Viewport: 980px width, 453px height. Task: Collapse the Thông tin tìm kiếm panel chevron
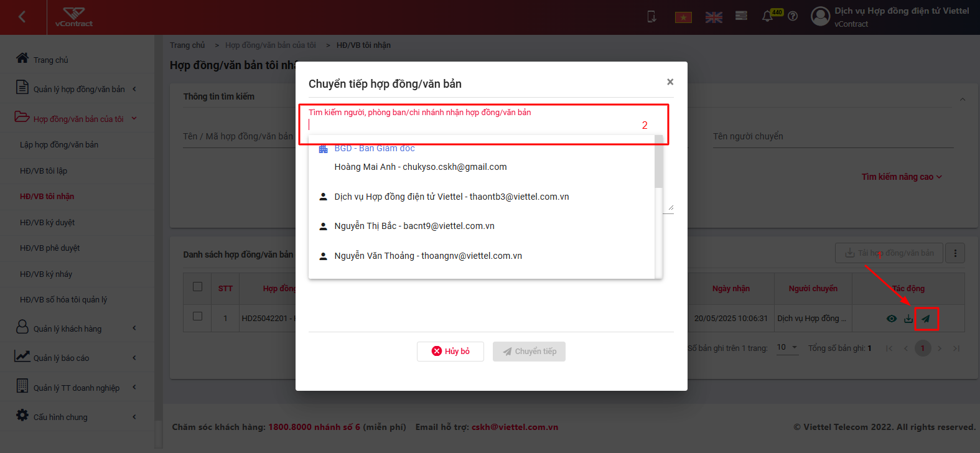click(963, 100)
